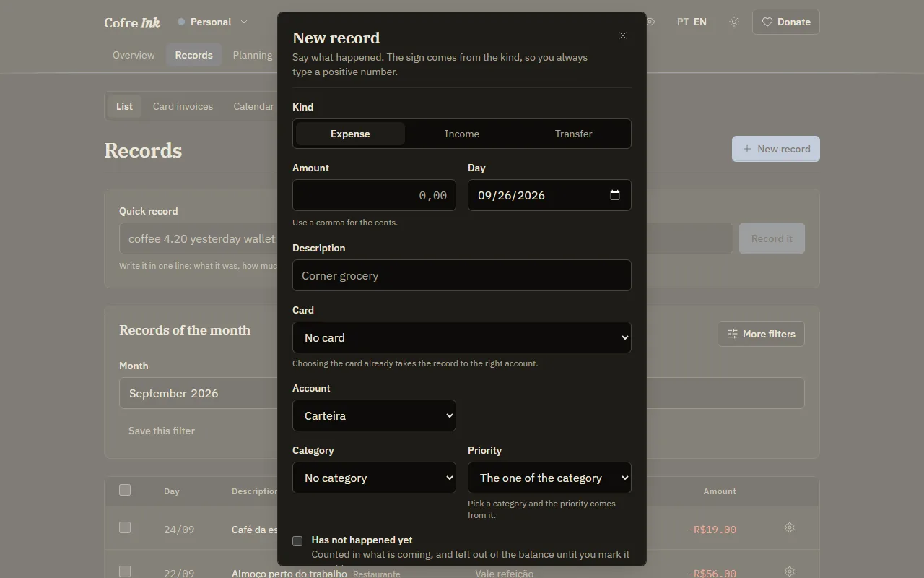The image size is (924, 578).
Task: Click the Record it button
Action: point(772,238)
